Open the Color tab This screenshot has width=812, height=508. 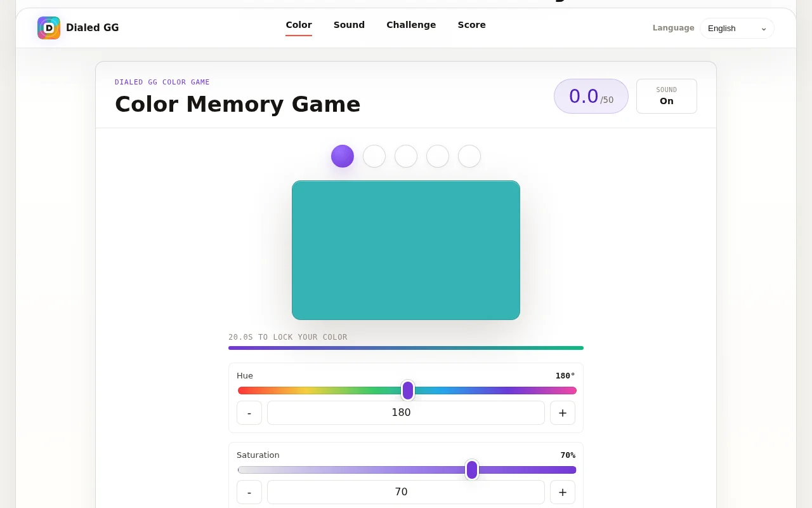(299, 25)
